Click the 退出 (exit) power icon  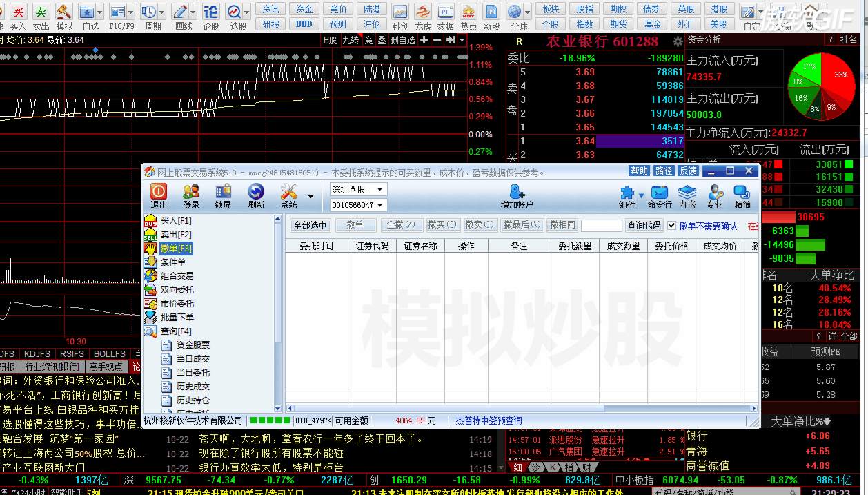coord(159,191)
